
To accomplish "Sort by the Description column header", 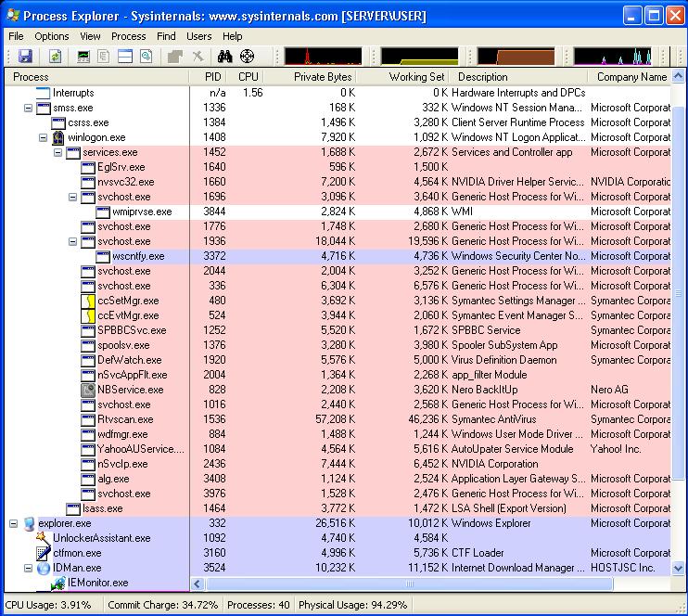I will pos(518,77).
